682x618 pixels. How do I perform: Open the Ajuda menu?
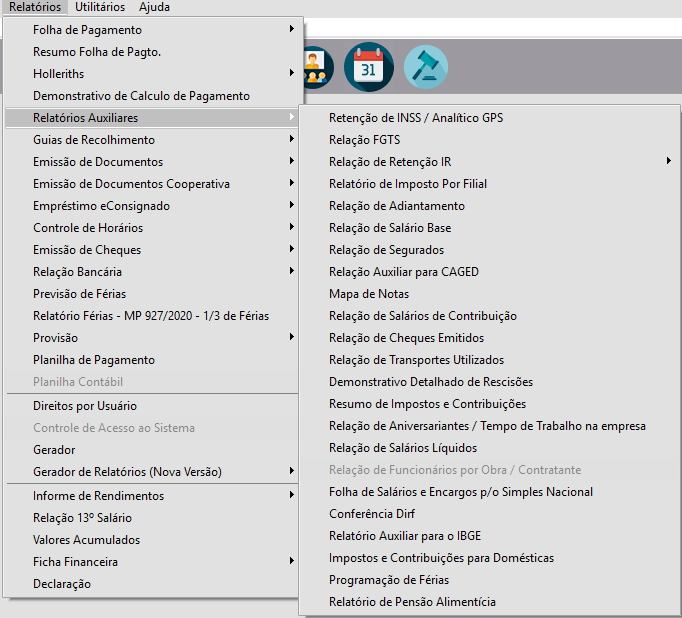coord(154,7)
